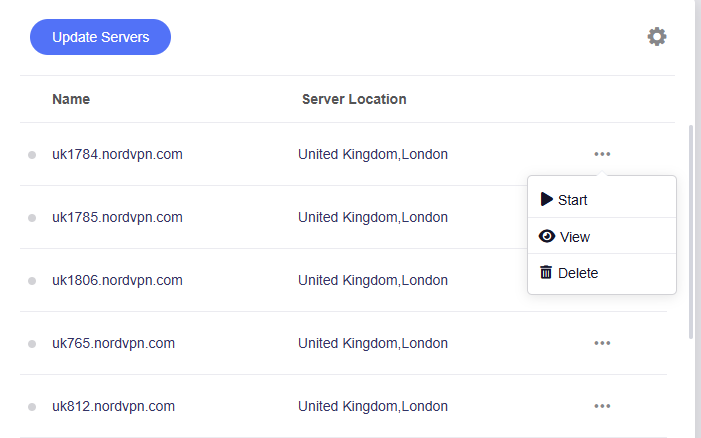Image resolution: width=701 pixels, height=438 pixels.
Task: Choose Start from the context menu
Action: point(573,200)
